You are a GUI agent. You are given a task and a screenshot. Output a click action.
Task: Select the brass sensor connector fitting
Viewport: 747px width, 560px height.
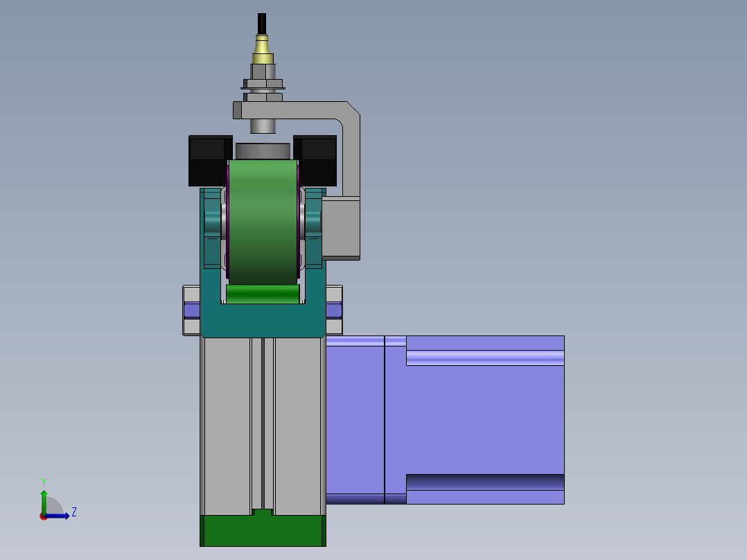pyautogui.click(x=263, y=50)
